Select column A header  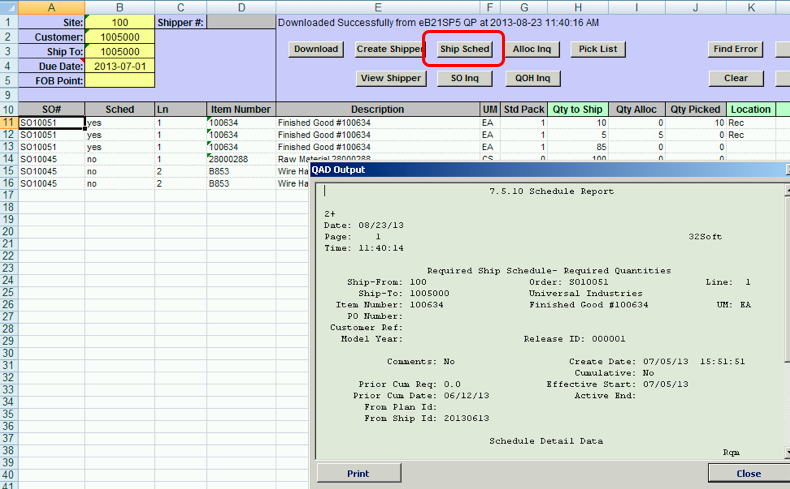tap(51, 8)
